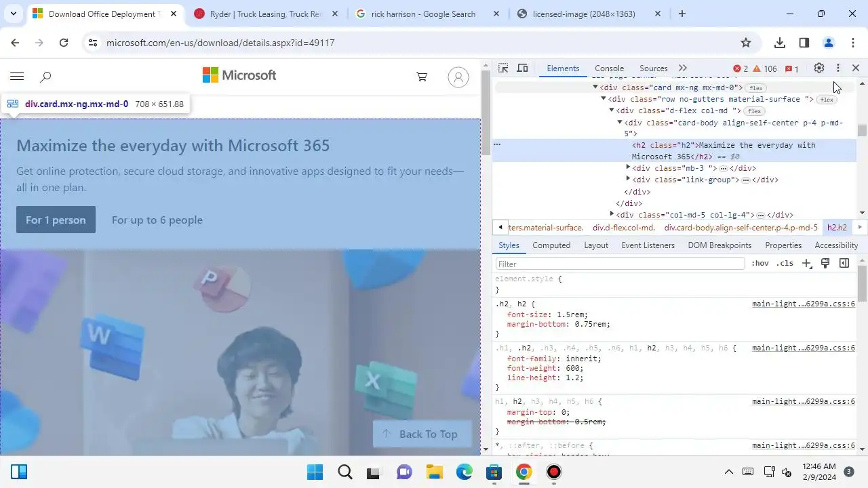
Task: Close the DevTools panel
Action: point(856,68)
